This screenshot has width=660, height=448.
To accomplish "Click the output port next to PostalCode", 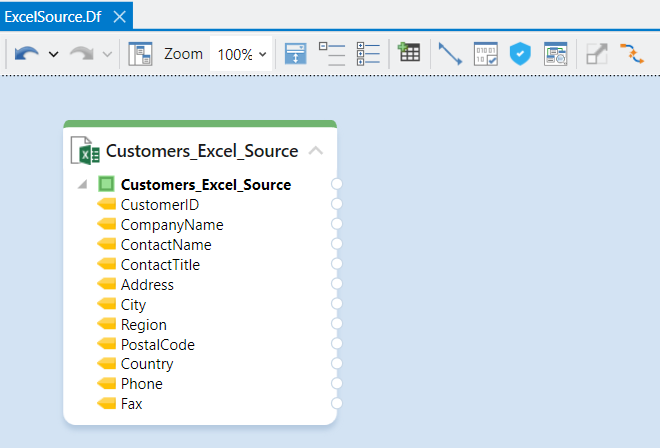I will pyautogui.click(x=337, y=345).
